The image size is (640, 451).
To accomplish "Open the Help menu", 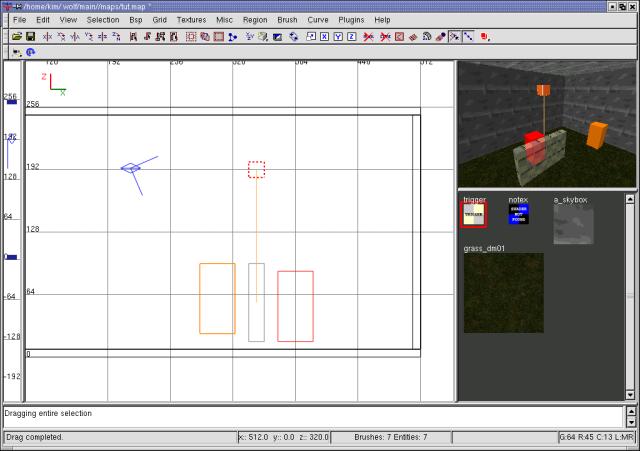I will coord(382,20).
